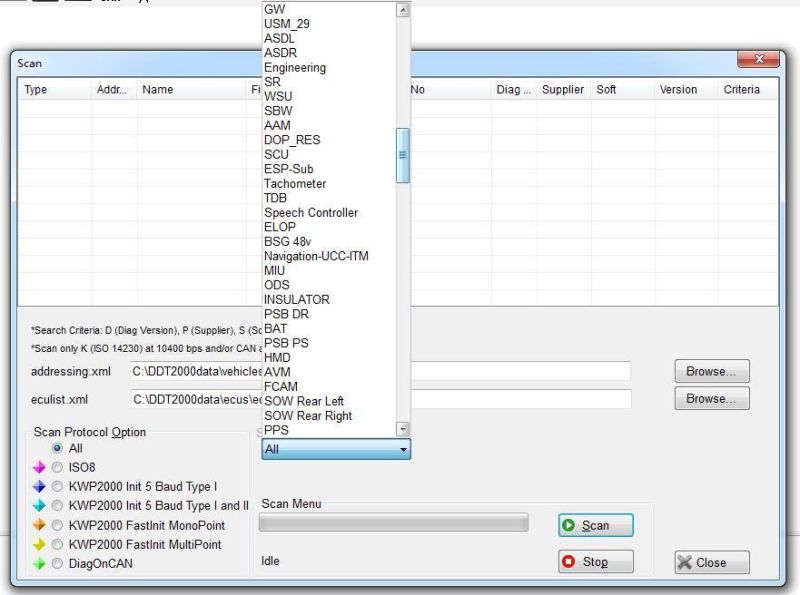Select TDB in the dropdown list

tap(329, 198)
